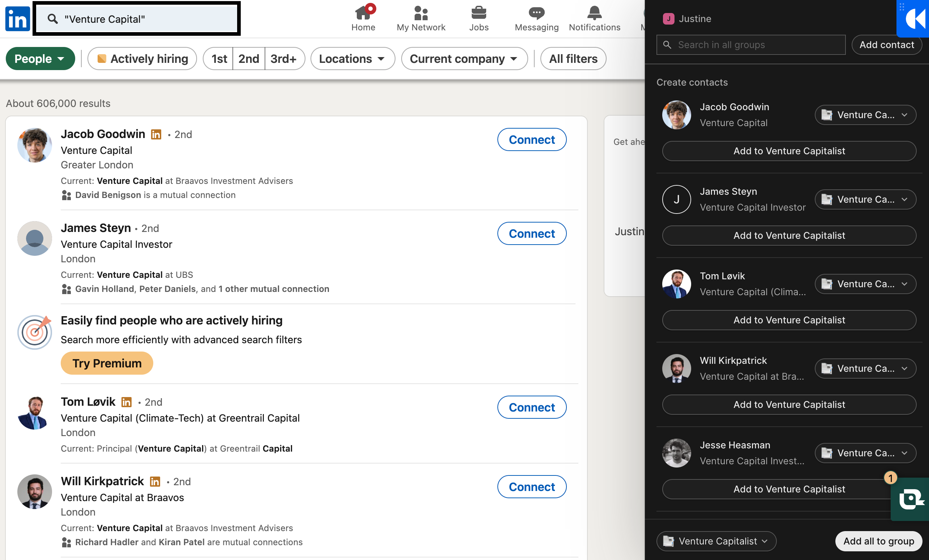Click the green video recorder widget icon
Image resolution: width=929 pixels, height=560 pixels.
(x=910, y=499)
